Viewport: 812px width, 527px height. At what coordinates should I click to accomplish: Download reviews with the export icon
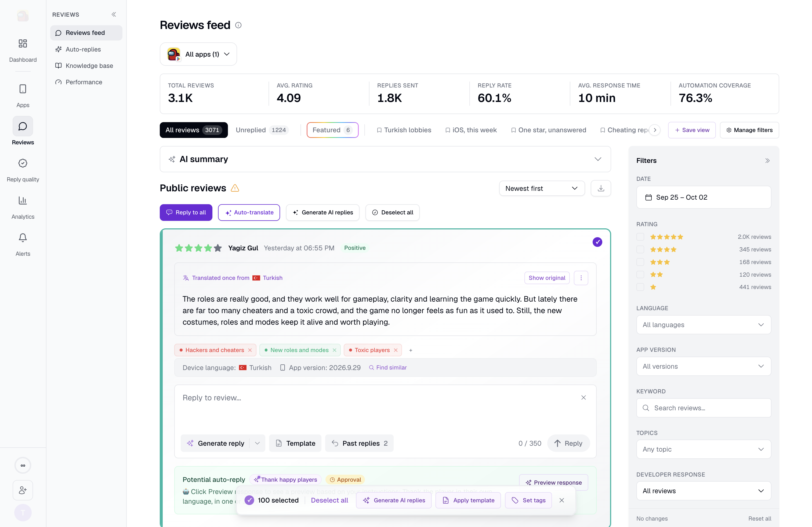[600, 188]
